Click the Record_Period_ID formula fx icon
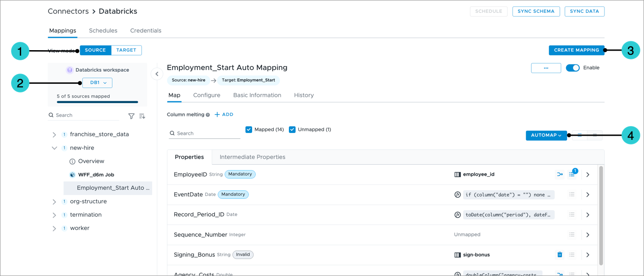The width and height of the screenshot is (644, 276). point(458,215)
